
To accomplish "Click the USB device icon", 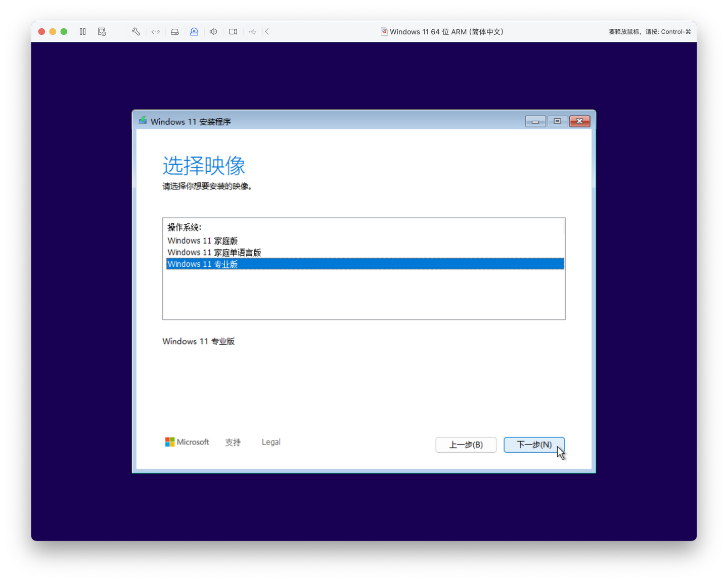I will pos(252,32).
